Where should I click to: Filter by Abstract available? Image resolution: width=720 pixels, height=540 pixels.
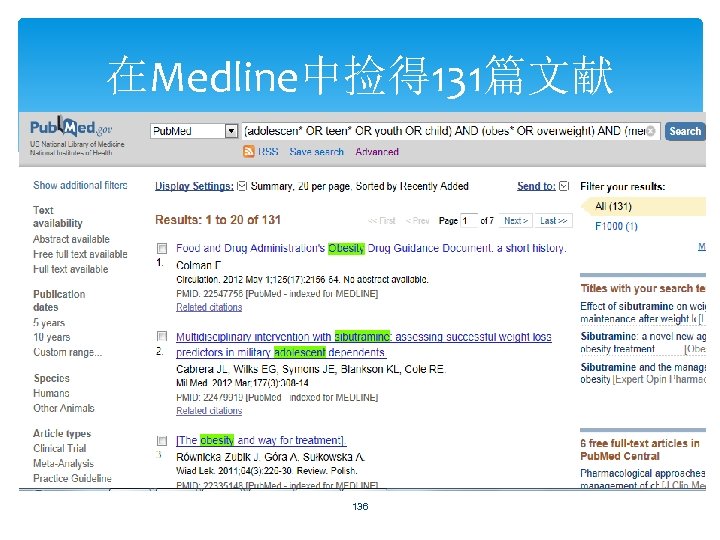(x=71, y=239)
